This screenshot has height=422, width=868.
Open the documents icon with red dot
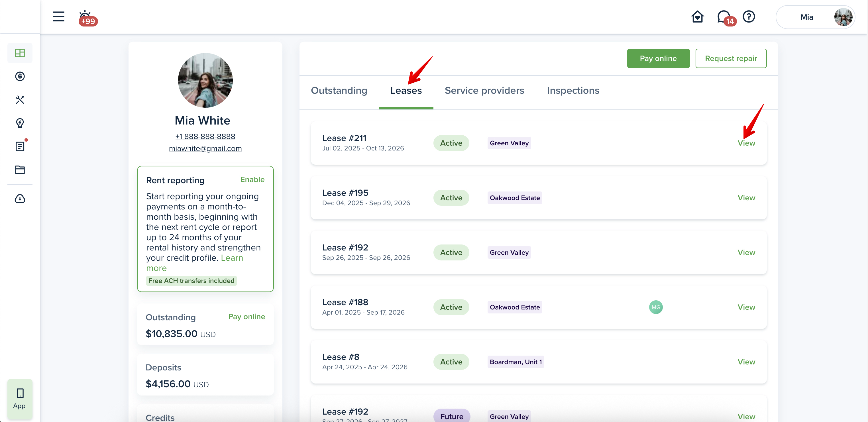pos(20,146)
